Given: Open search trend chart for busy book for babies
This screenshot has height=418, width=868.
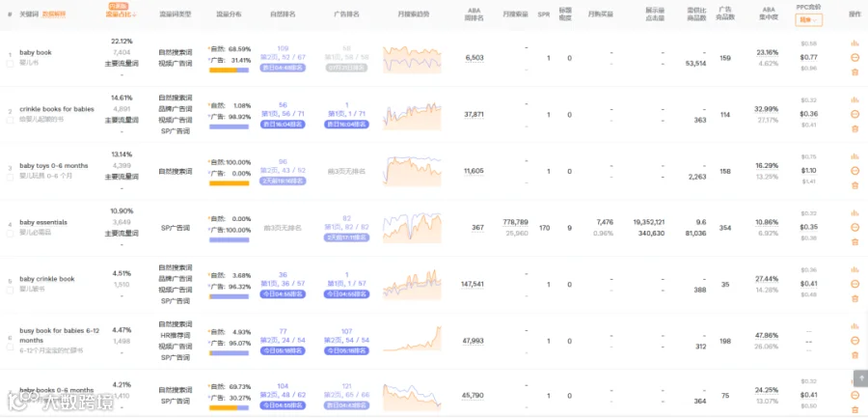Looking at the screenshot, I should (x=412, y=339).
